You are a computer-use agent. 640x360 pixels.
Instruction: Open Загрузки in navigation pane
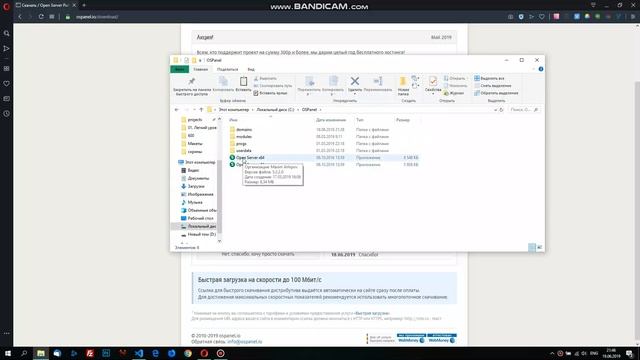point(196,186)
